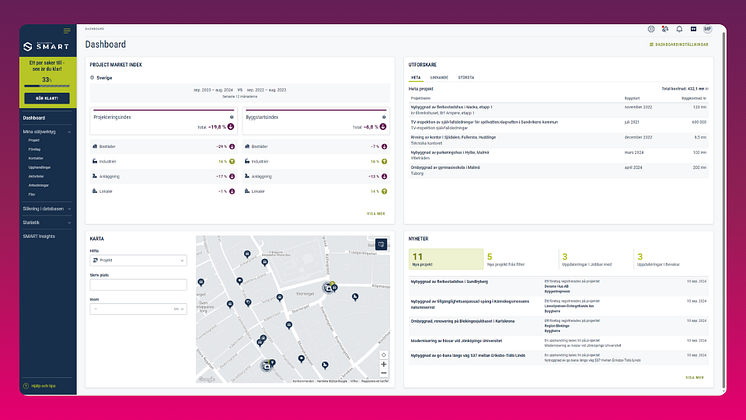Viewport: 746px width, 420px height.
Task: Open Dashboardinställningar link
Action: click(x=678, y=45)
